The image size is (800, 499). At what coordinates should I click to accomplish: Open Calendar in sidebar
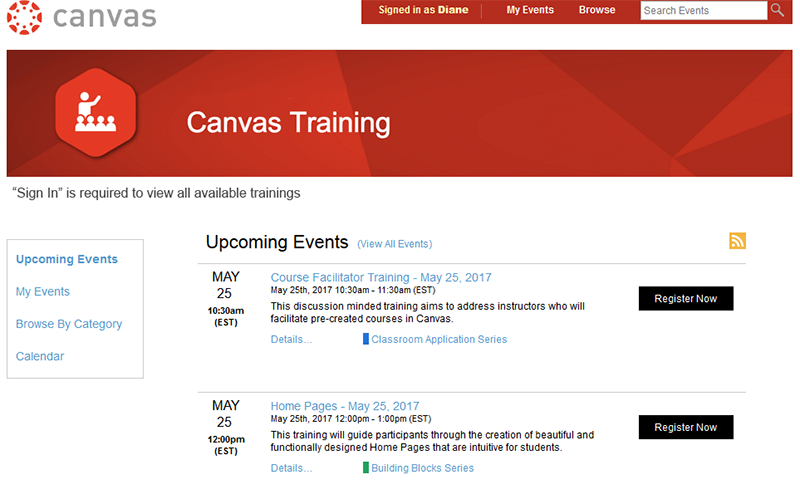(40, 356)
